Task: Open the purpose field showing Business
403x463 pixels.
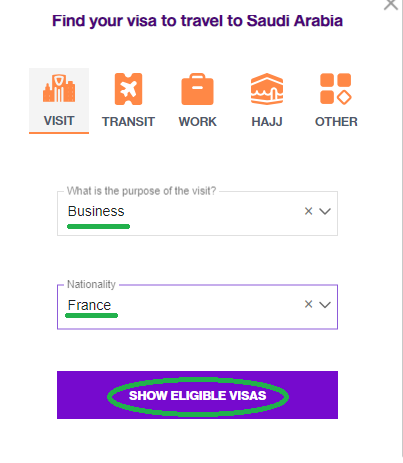Action: coord(197,213)
